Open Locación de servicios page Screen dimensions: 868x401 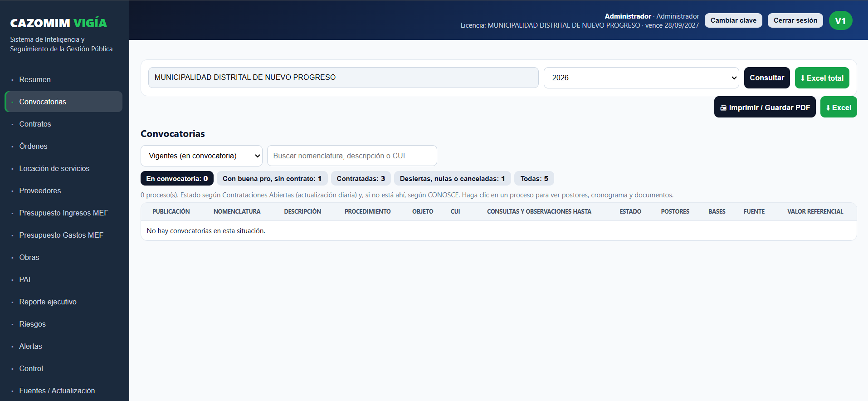(x=63, y=168)
